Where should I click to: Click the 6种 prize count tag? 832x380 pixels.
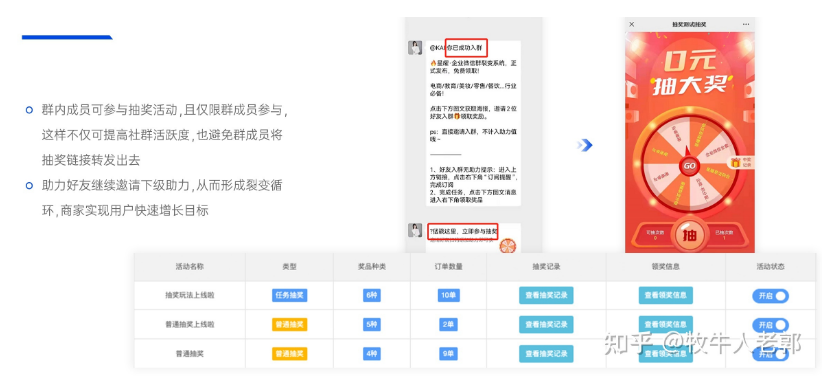coord(371,296)
